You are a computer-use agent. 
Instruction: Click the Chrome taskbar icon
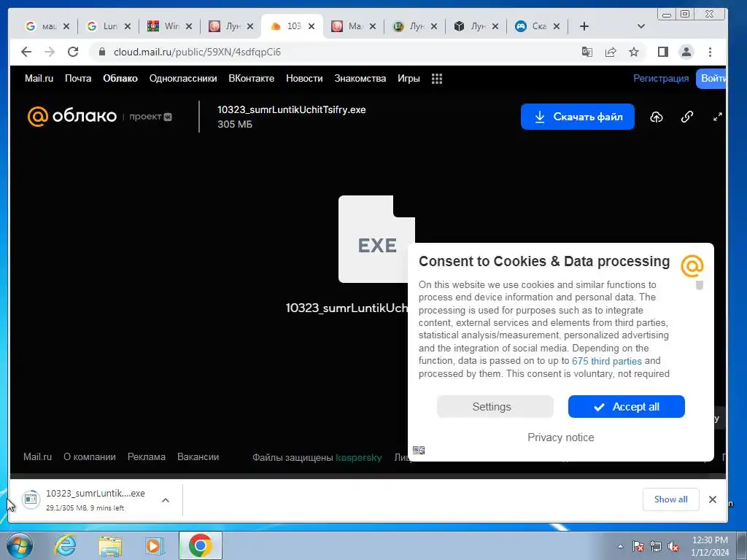coord(200,545)
